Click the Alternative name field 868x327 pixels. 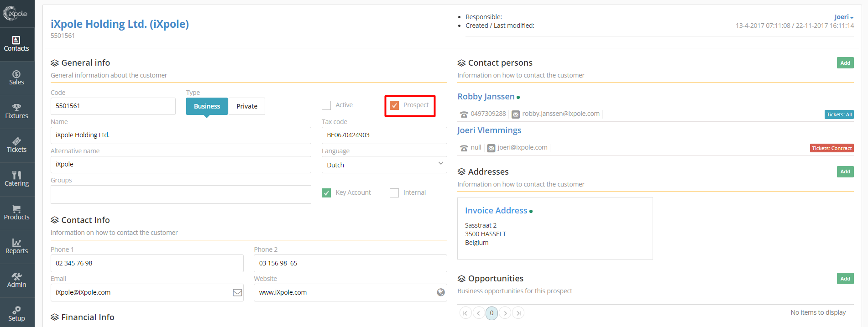[x=181, y=165]
